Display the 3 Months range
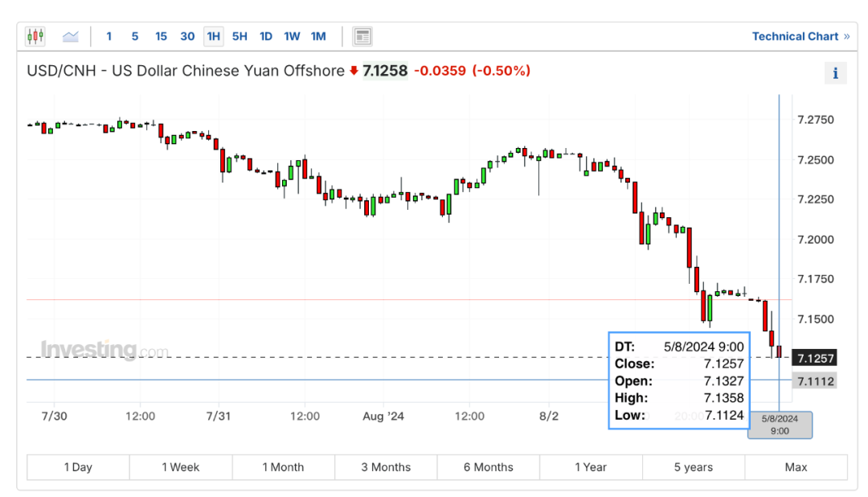This screenshot has width=868, height=497. point(386,467)
